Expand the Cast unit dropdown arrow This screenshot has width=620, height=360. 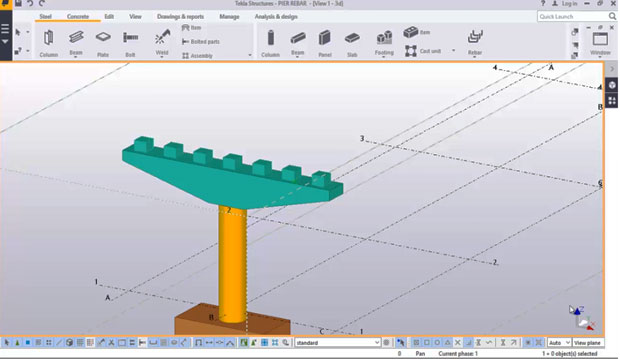click(454, 51)
